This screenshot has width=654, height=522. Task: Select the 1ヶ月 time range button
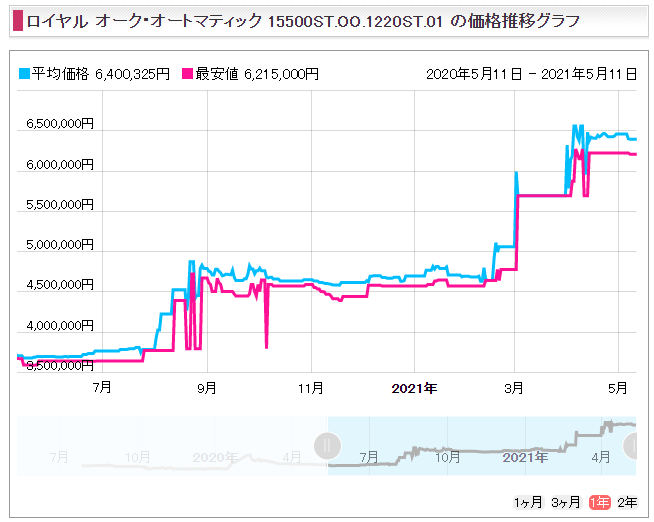click(x=528, y=502)
